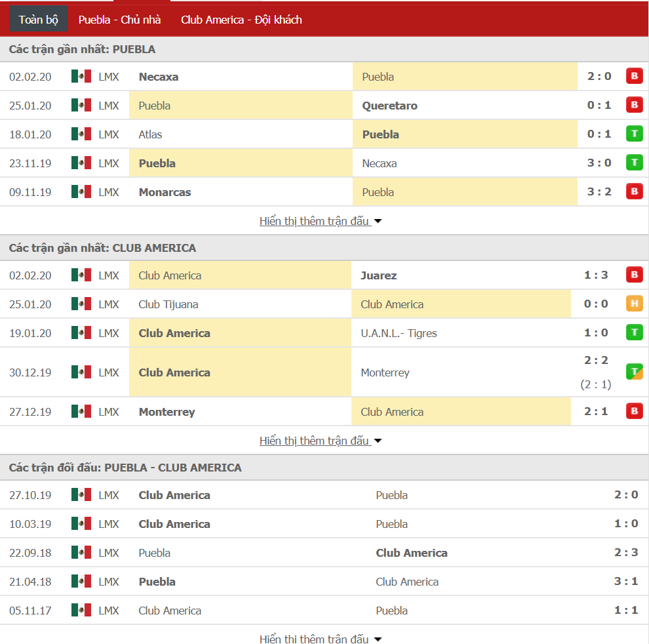Click Mexico flag on 18.01.20 Atlas row
The height and width of the screenshot is (644, 649).
[x=81, y=134]
